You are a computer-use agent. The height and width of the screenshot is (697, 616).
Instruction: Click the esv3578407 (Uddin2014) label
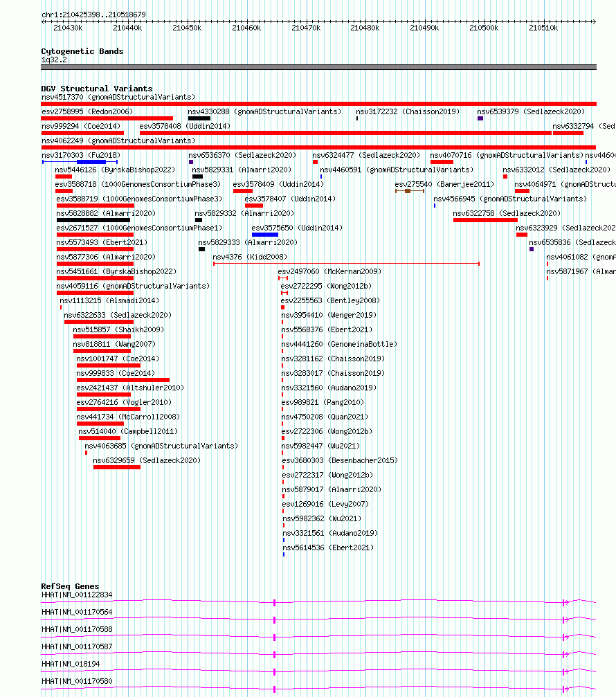(x=290, y=199)
